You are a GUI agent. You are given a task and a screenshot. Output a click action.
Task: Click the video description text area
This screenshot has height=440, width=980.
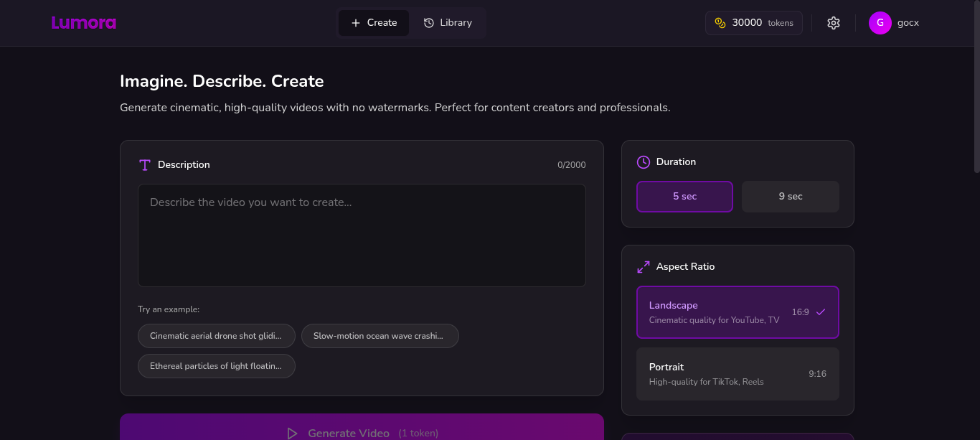coord(362,235)
